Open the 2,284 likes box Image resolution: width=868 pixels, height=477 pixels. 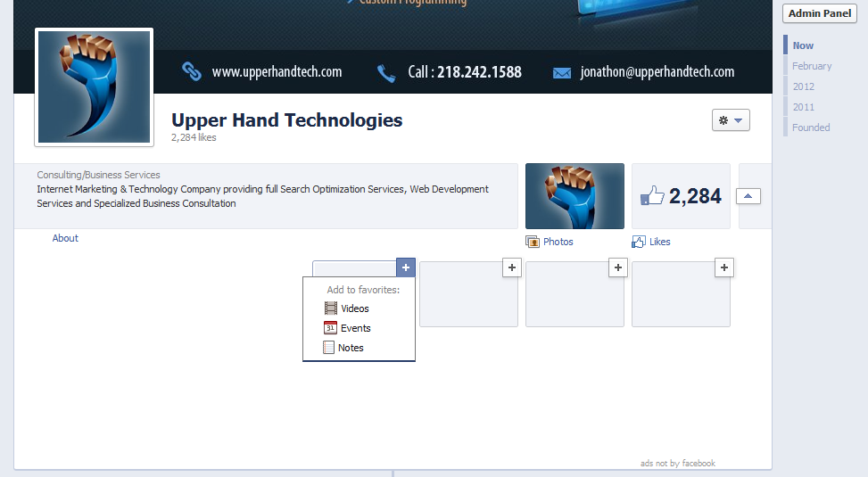[x=681, y=196]
